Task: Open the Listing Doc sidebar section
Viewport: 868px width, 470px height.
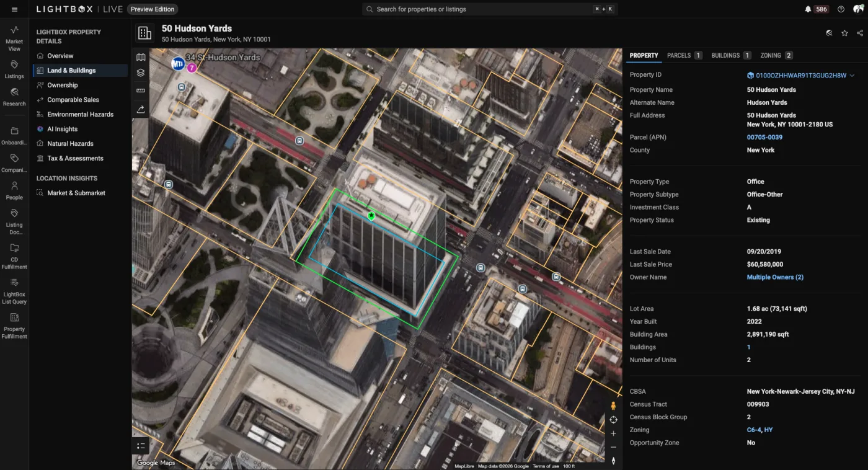Action: point(14,222)
